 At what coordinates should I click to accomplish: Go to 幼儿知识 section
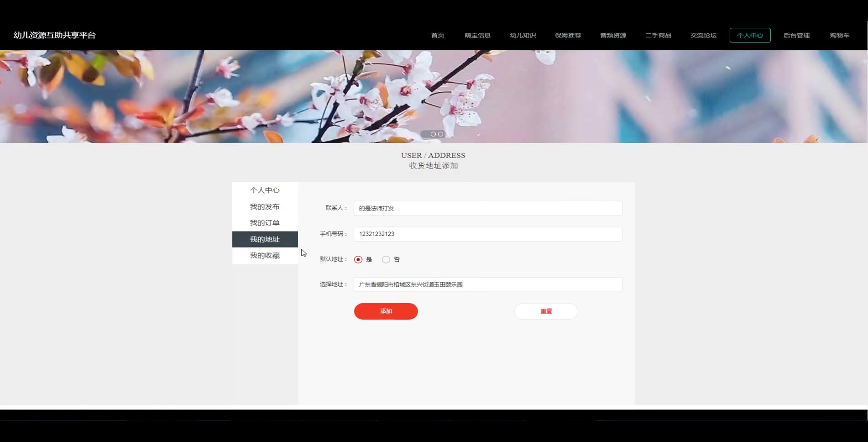(x=523, y=35)
